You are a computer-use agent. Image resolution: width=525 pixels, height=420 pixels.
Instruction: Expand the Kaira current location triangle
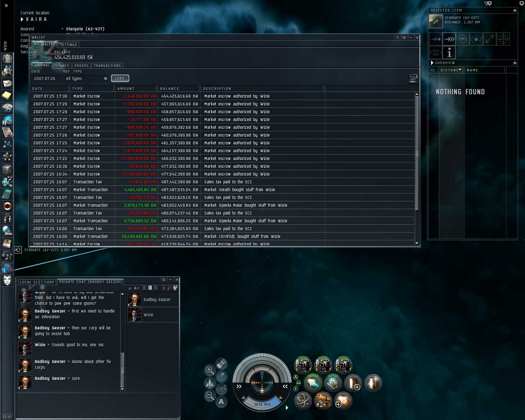(x=22, y=19)
